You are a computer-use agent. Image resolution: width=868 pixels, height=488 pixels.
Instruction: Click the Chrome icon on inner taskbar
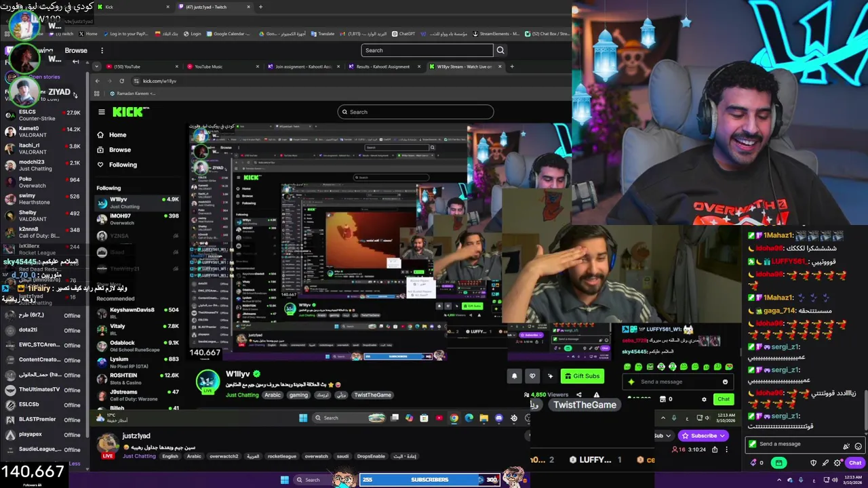point(454,418)
